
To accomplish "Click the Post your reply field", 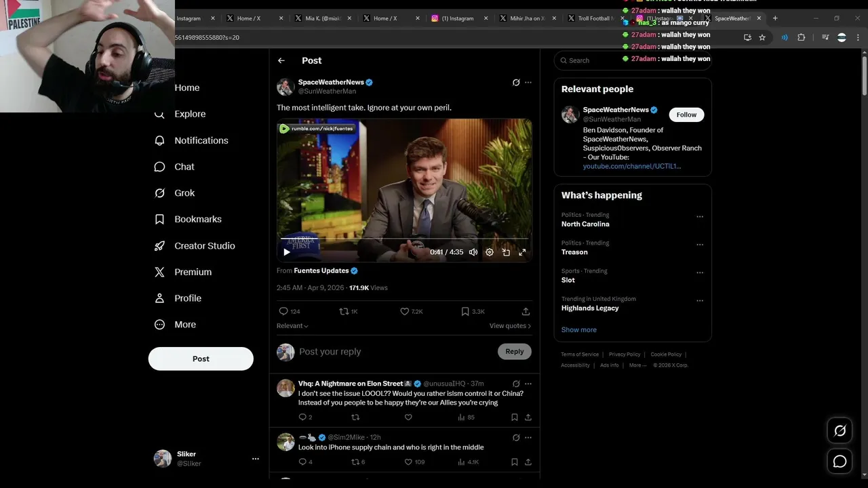I will click(x=380, y=352).
